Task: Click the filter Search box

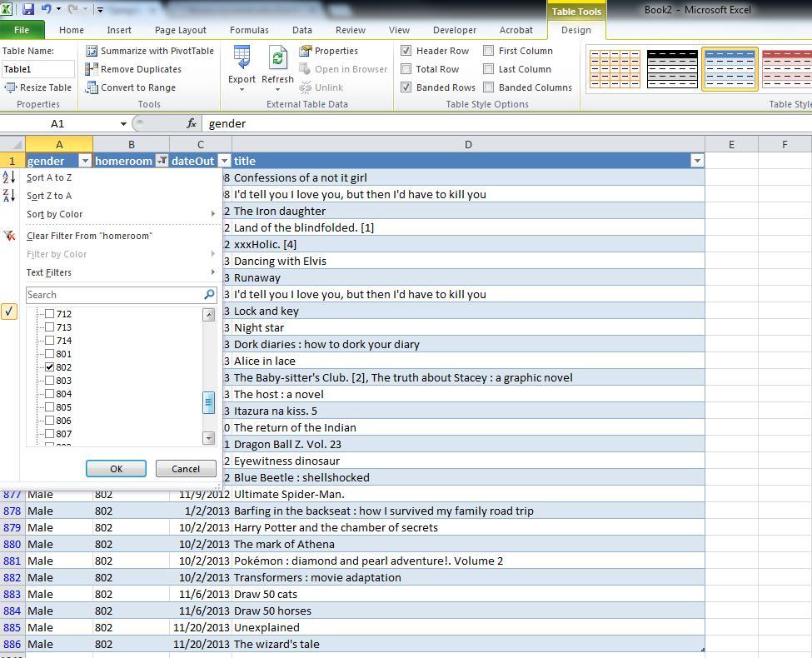Action: click(x=115, y=295)
